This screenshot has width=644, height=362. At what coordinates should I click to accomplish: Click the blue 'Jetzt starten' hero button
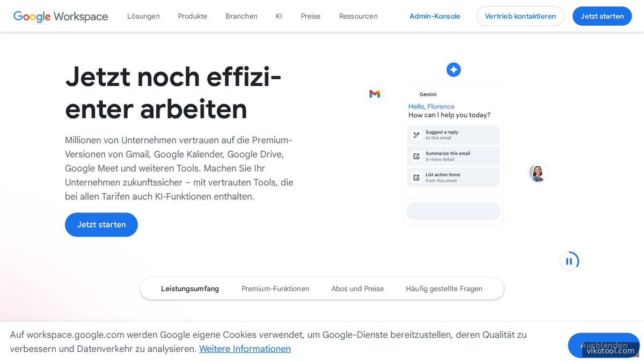pyautogui.click(x=101, y=225)
